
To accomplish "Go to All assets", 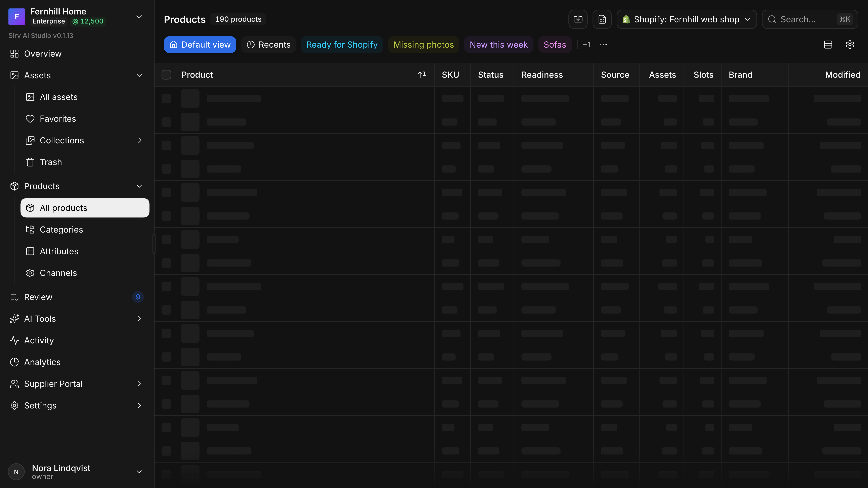I will tap(85, 97).
